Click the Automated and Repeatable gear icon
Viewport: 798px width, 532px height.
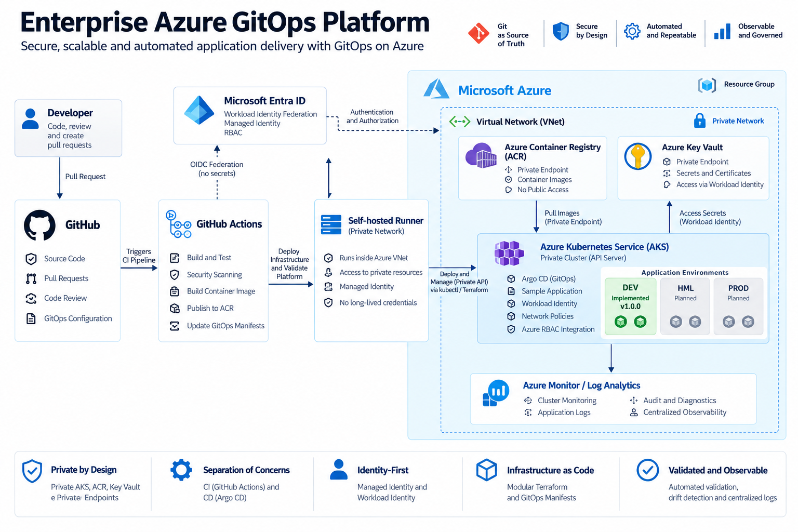coord(632,31)
